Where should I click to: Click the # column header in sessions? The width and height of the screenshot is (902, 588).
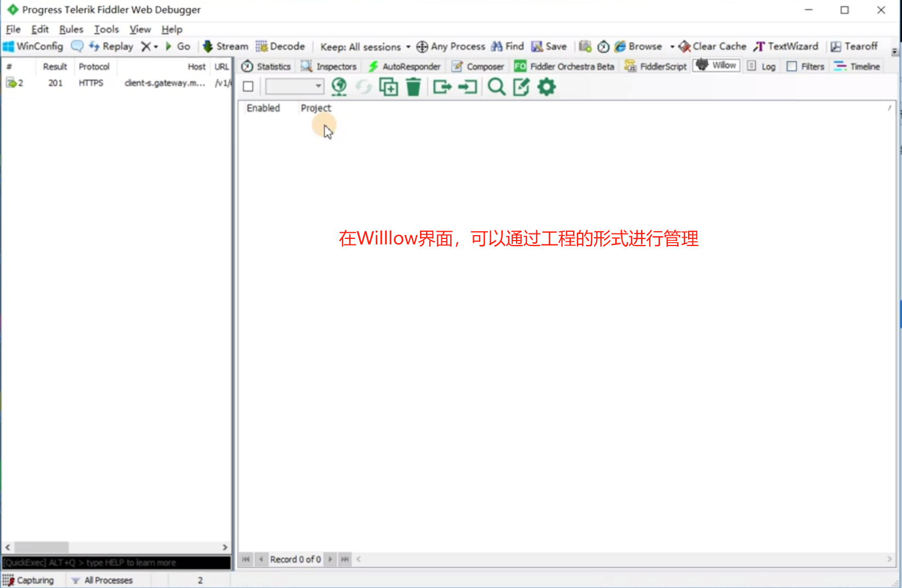click(x=9, y=67)
